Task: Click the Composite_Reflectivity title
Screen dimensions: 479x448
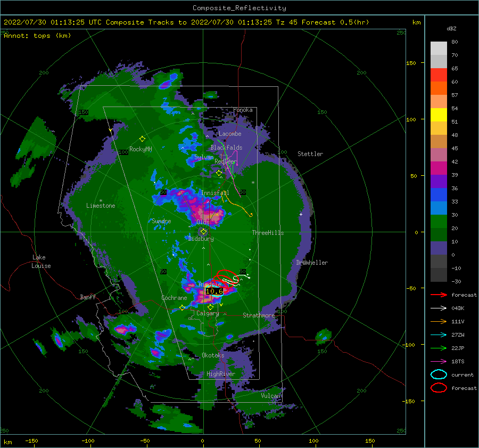Action: click(239, 8)
